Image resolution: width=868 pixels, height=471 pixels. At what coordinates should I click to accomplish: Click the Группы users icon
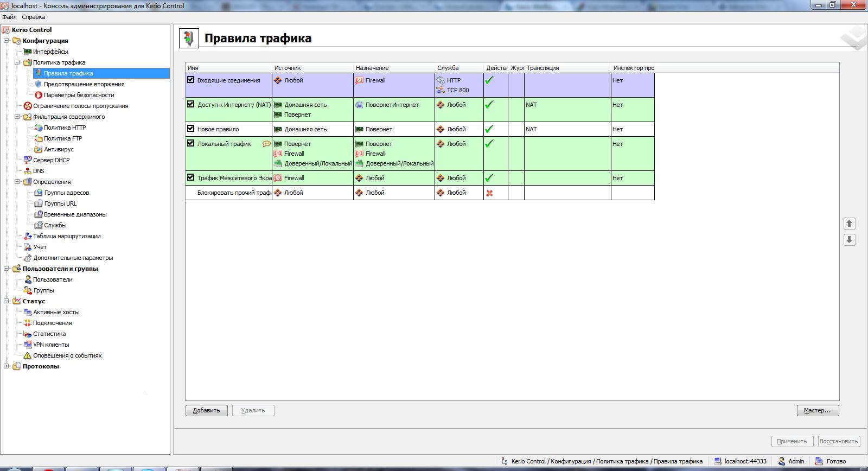click(x=28, y=290)
